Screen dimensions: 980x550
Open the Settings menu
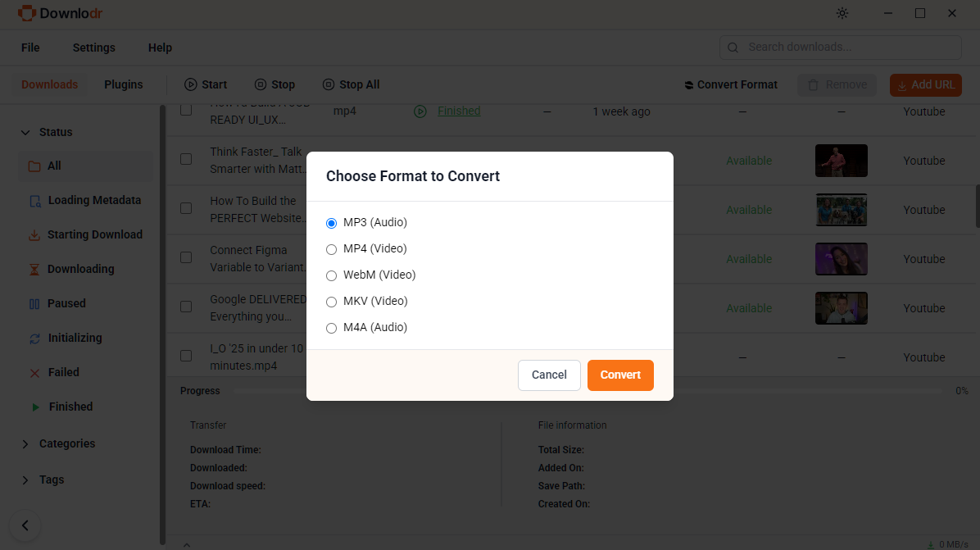93,48
